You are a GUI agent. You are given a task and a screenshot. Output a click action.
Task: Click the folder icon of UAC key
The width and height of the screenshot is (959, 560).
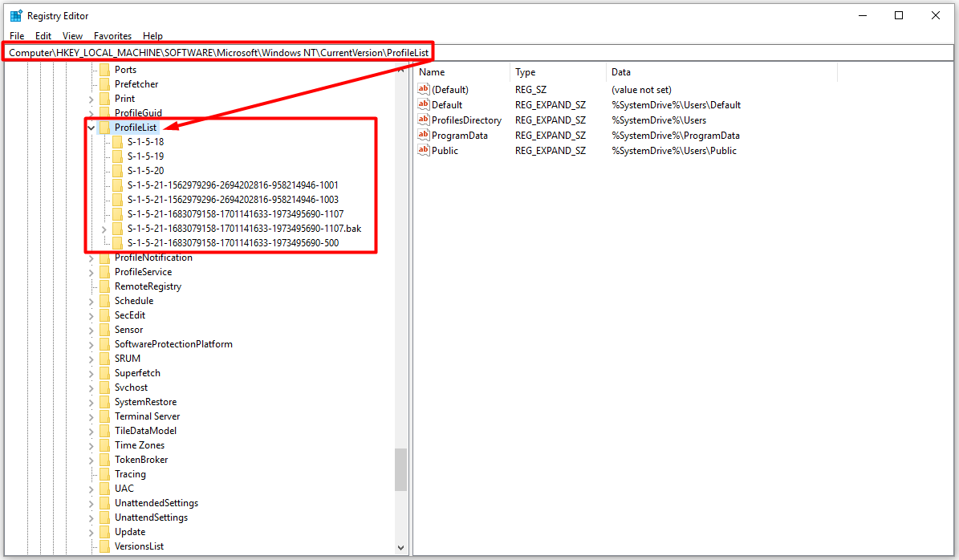(x=104, y=489)
